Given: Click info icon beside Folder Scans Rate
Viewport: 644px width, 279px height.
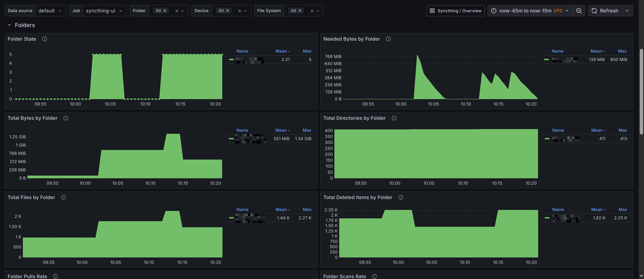Looking at the screenshot, I should (374, 276).
